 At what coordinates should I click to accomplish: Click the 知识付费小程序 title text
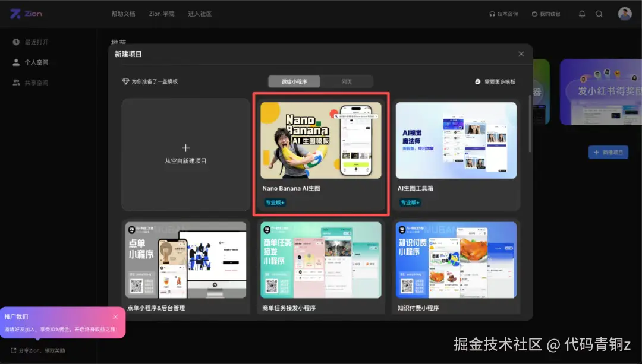click(418, 308)
